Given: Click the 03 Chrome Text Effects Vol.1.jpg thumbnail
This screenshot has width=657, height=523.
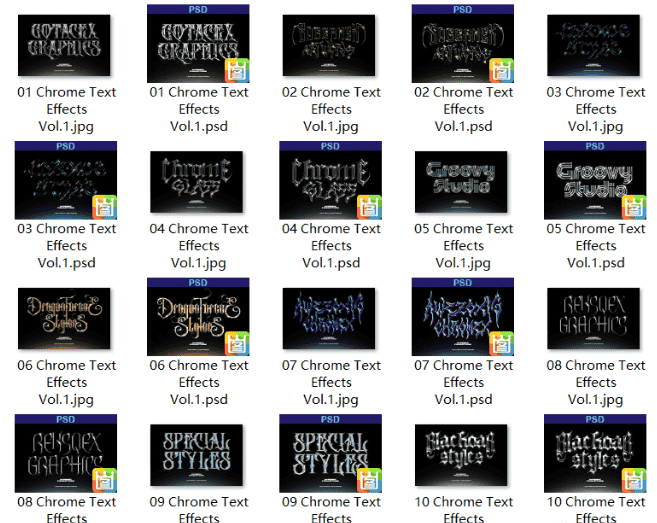Looking at the screenshot, I should 594,45.
